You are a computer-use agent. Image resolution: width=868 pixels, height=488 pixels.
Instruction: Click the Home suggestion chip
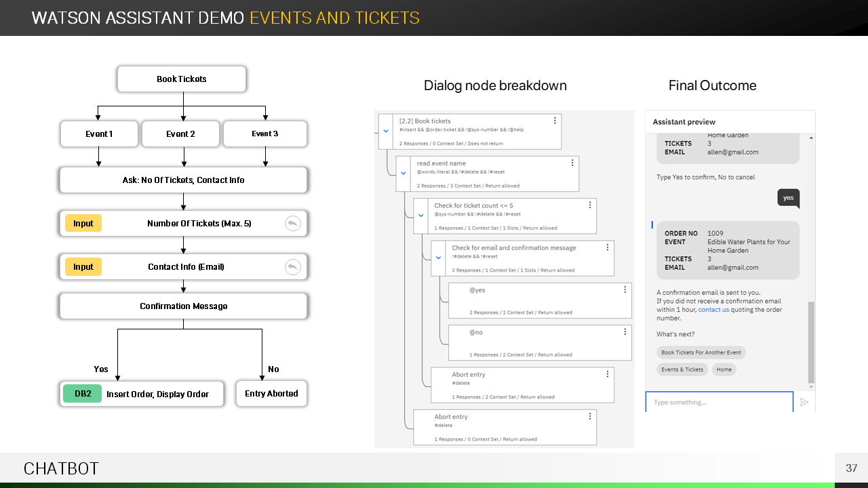[724, 369]
